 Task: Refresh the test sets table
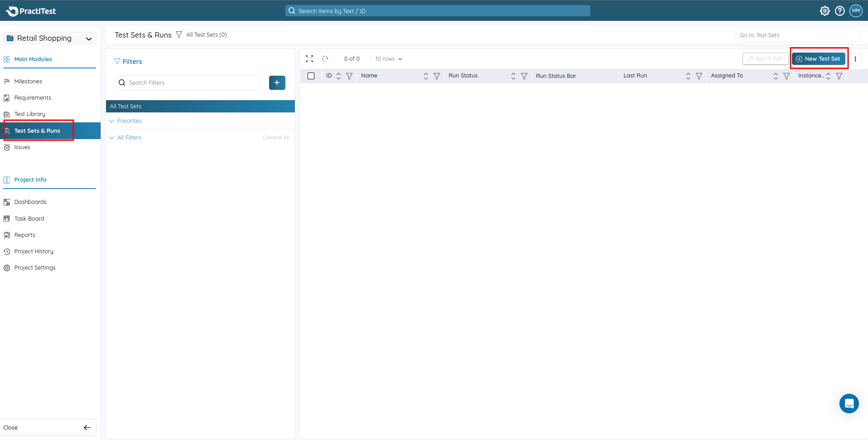tap(325, 59)
